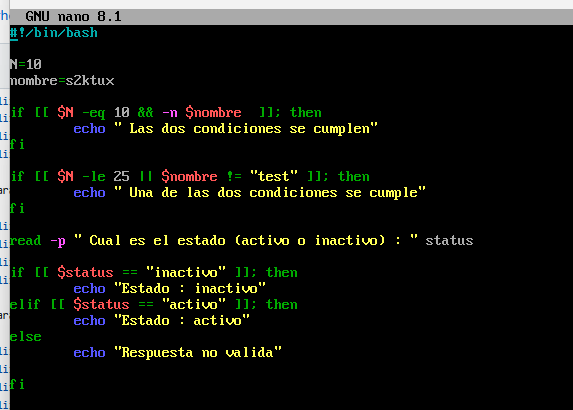Click the '"test"' string literal
Image resolution: width=573 pixels, height=410 pixels.
(x=274, y=176)
